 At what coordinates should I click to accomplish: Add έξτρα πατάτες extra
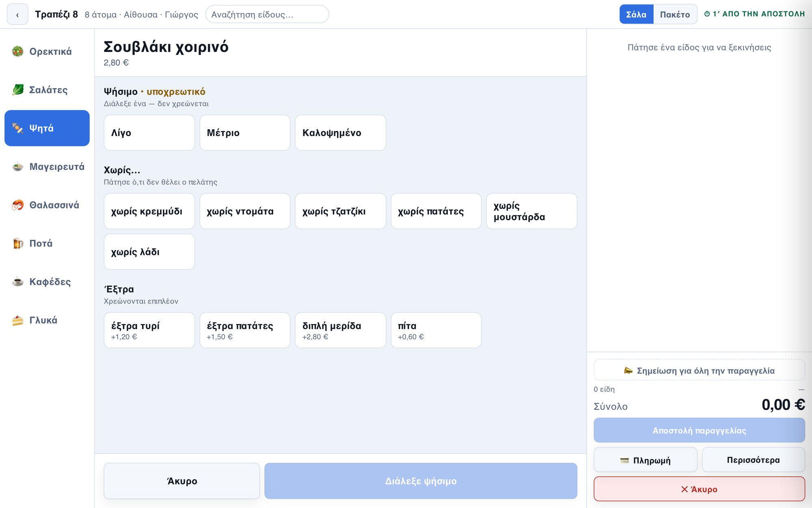(245, 330)
